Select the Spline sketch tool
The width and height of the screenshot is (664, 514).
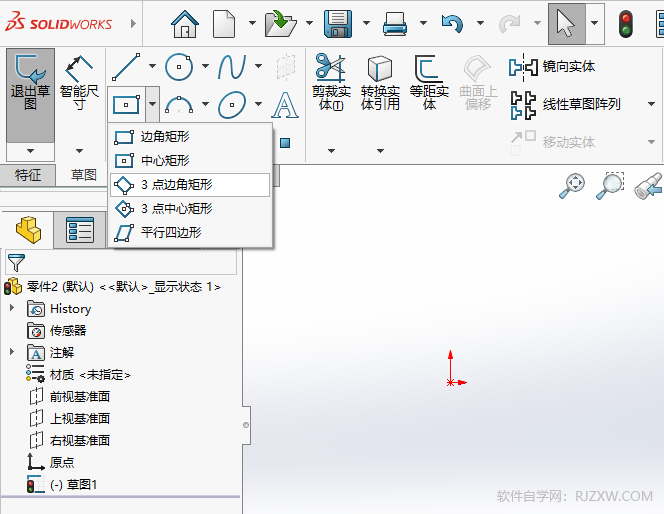(x=232, y=66)
